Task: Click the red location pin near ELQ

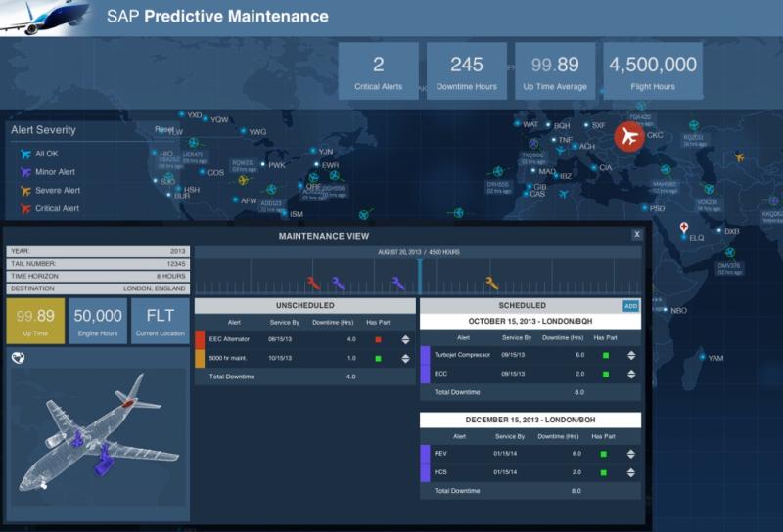Action: coord(683,227)
